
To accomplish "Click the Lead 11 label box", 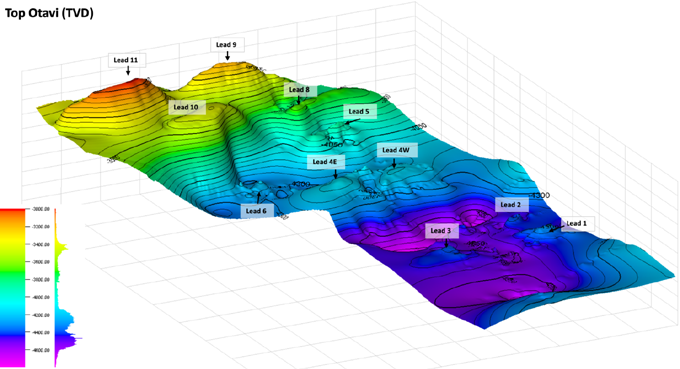I will coord(127,60).
